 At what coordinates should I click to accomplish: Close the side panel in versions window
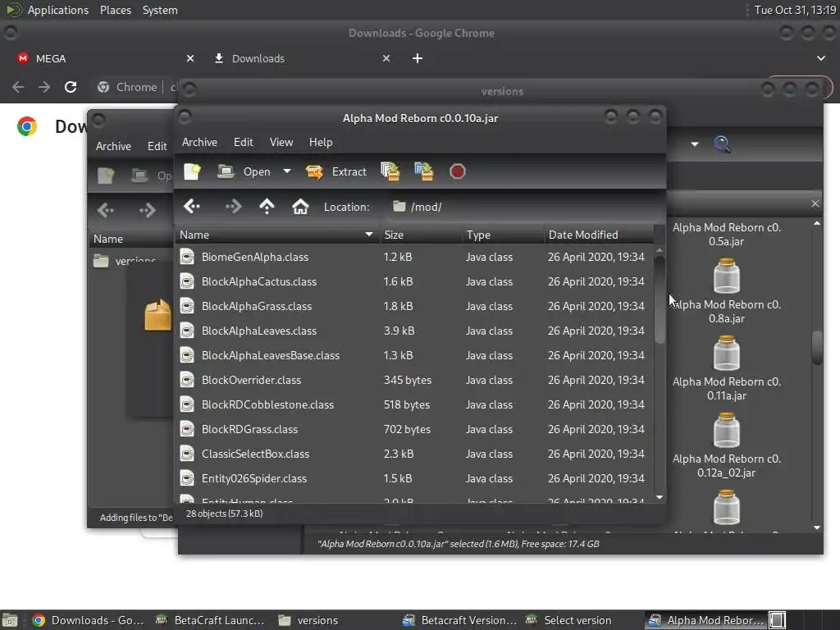[x=815, y=203]
